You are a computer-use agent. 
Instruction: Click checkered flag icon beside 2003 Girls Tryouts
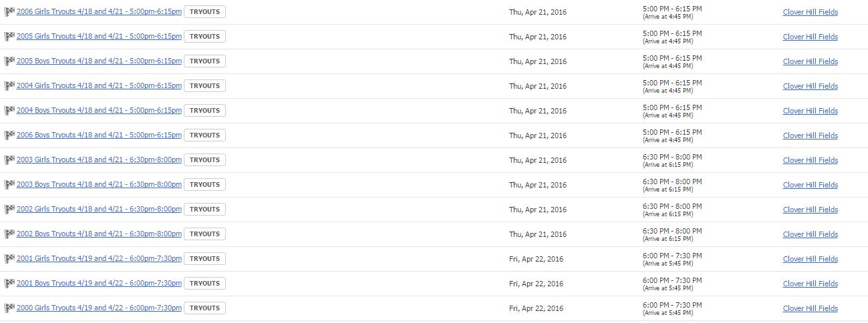9,159
